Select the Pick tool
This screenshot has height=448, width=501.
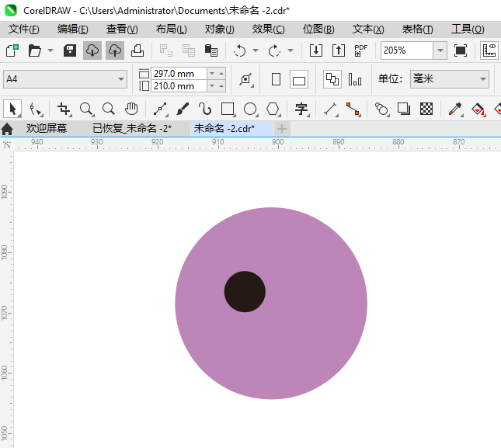tap(12, 109)
